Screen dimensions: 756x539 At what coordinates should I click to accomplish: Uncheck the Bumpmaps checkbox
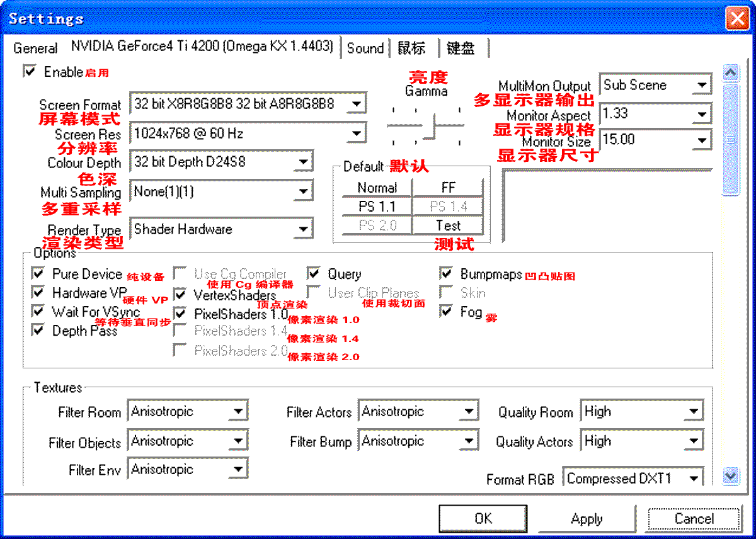(447, 274)
